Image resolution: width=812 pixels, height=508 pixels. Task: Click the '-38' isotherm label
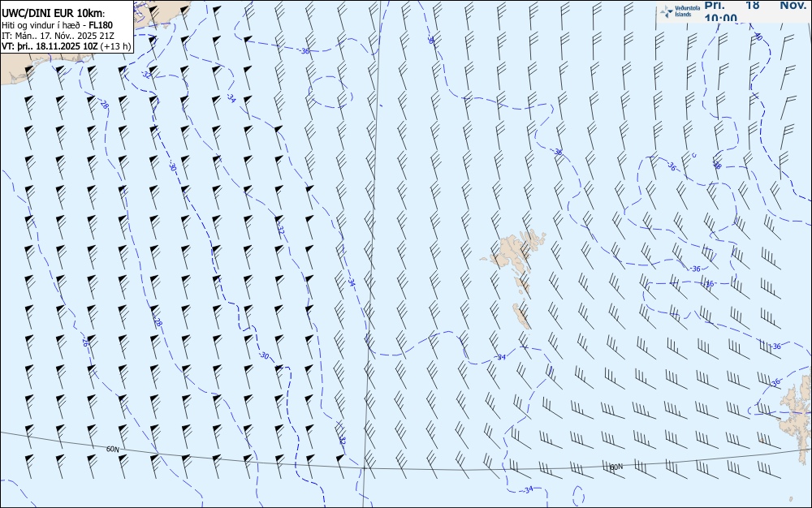717,166
